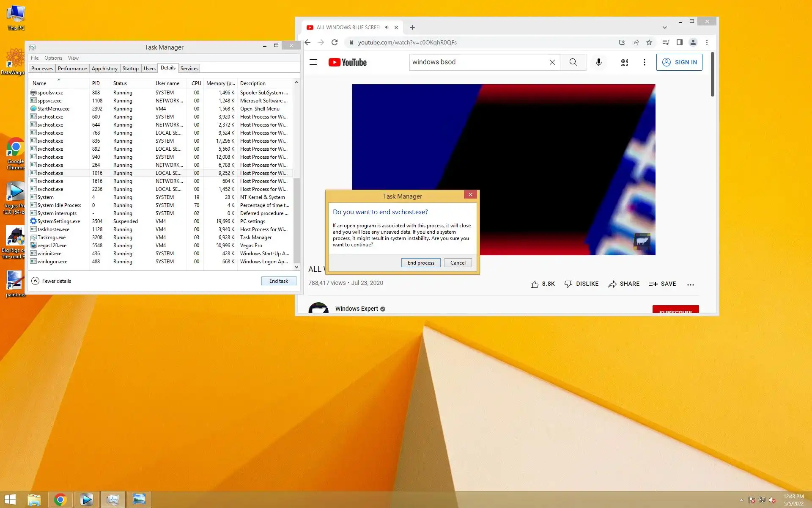The height and width of the screenshot is (508, 812).
Task: Confirm with the End process button
Action: 420,263
